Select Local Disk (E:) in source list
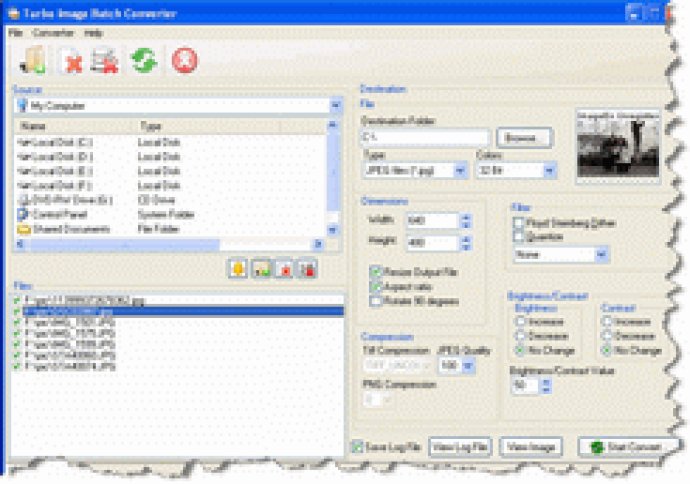690x484 pixels. pos(55,171)
